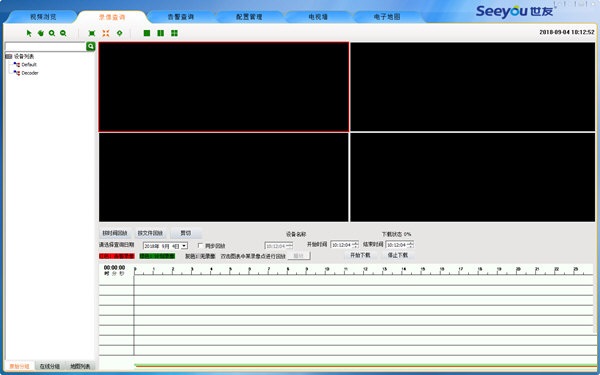Toggle the 同步回放 checkbox
600x375 pixels.
(200, 245)
